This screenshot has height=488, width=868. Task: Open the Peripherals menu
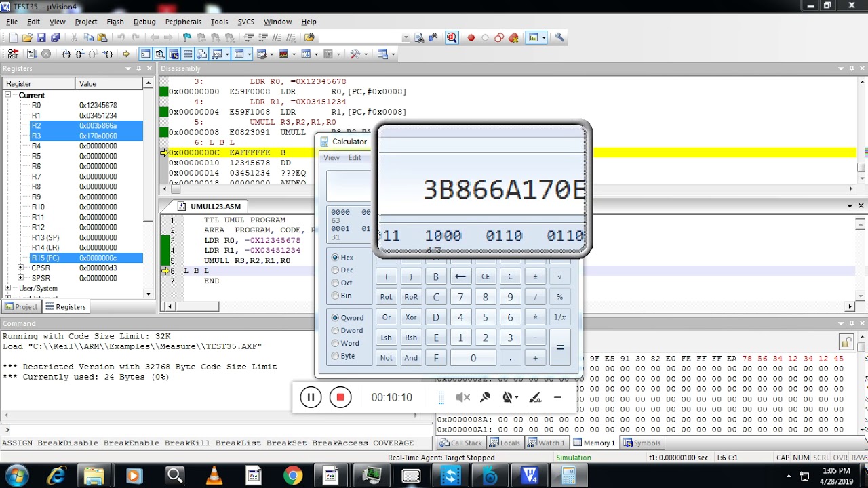click(x=183, y=22)
